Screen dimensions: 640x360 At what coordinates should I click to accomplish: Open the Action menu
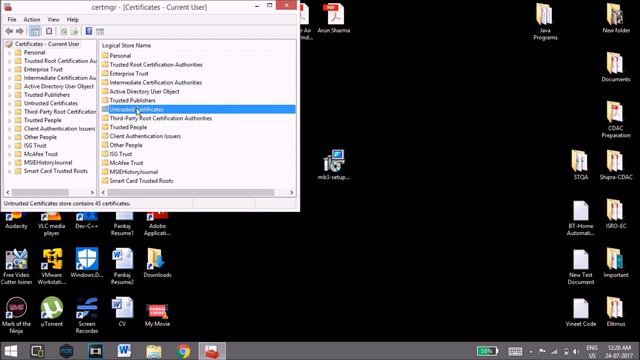point(32,20)
